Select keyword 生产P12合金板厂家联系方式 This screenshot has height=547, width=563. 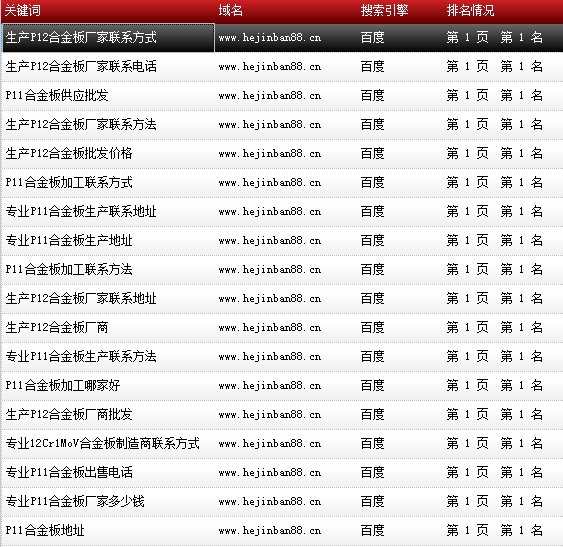(81, 37)
